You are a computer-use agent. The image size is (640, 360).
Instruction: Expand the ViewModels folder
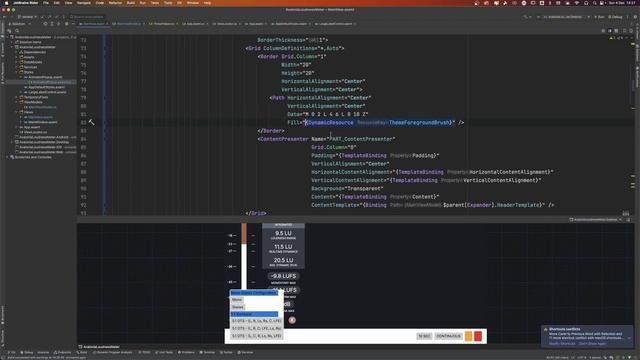click(x=17, y=102)
